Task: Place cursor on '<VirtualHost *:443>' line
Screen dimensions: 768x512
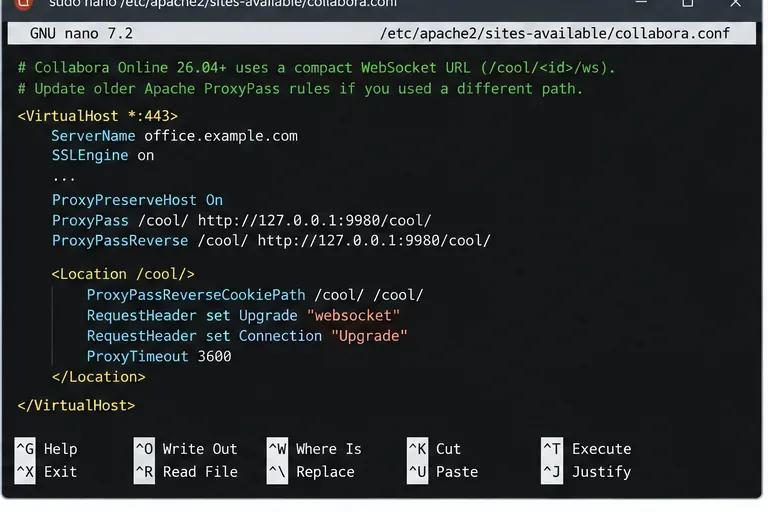Action: click(97, 116)
